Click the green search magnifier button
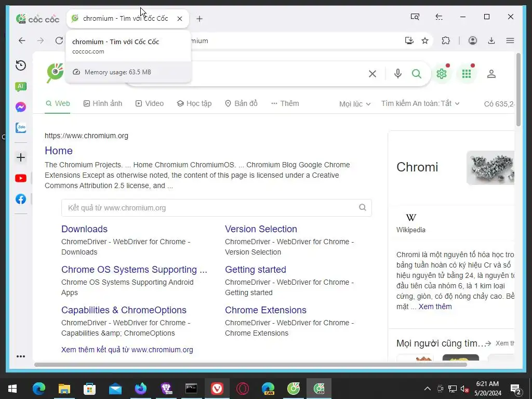This screenshot has height=399, width=532. click(417, 74)
